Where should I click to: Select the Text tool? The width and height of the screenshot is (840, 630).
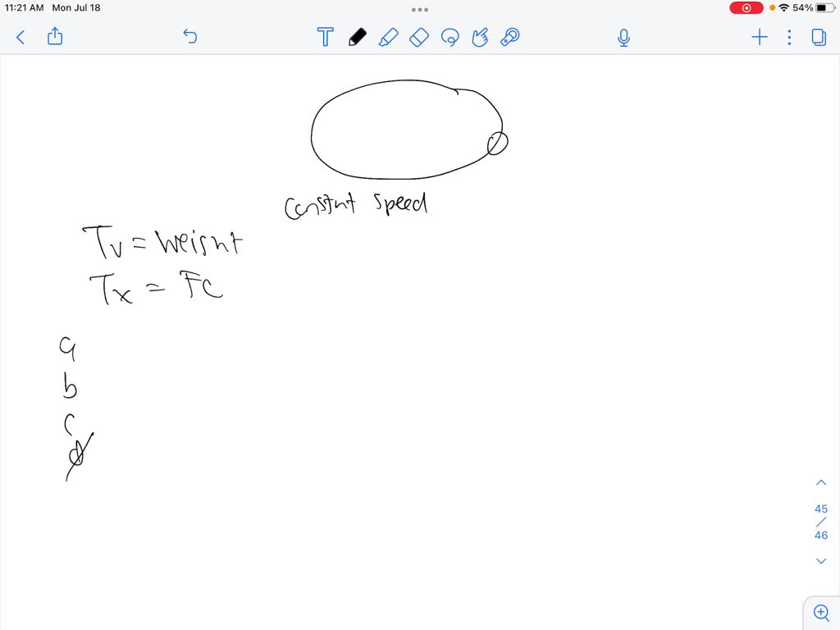pos(325,37)
